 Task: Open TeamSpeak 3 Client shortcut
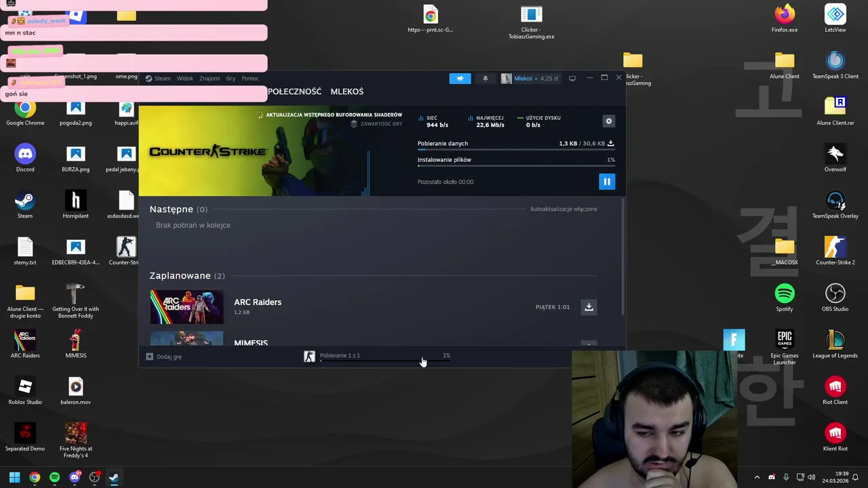835,66
